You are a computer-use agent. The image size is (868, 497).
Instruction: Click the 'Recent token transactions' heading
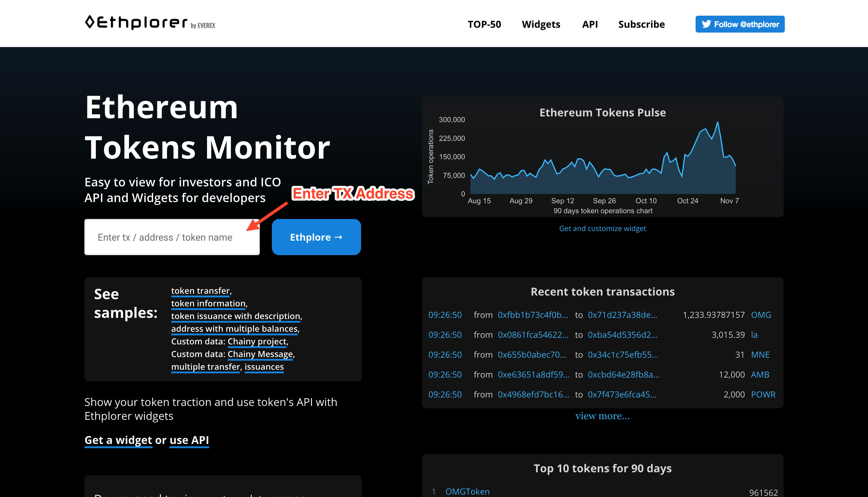[602, 292]
